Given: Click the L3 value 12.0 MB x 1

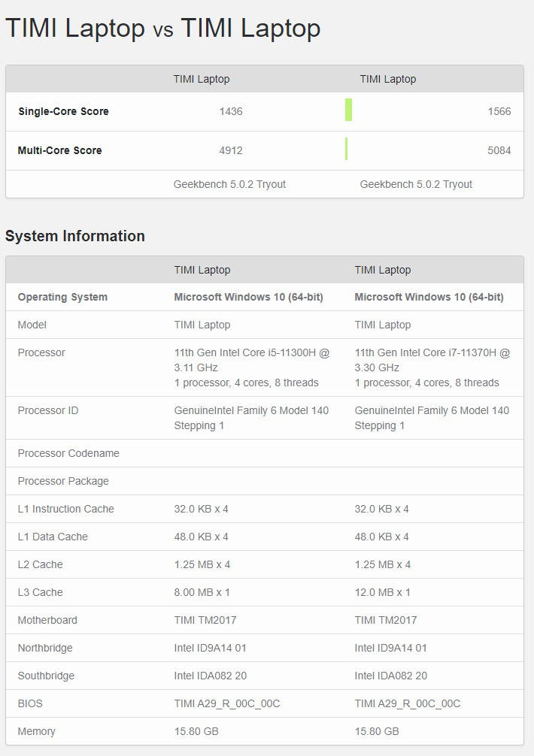Looking at the screenshot, I should pos(383,592).
